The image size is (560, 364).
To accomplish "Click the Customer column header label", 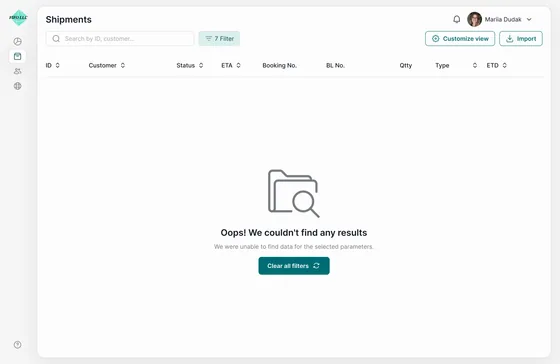I will coord(102,65).
